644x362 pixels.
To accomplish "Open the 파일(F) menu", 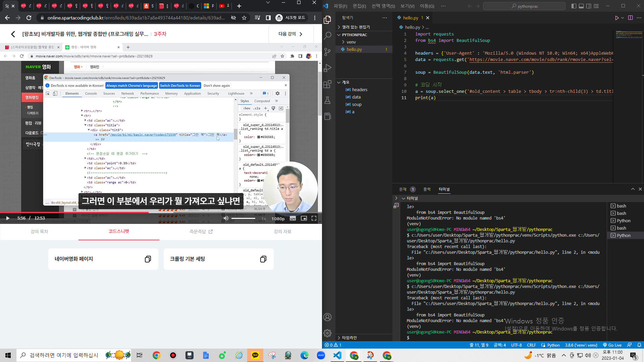I will coord(340,6).
